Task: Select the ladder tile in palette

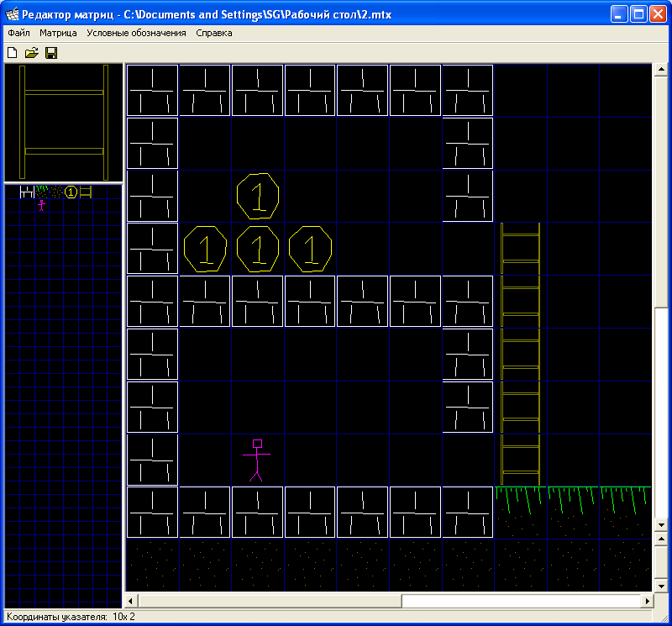Action: [86, 192]
